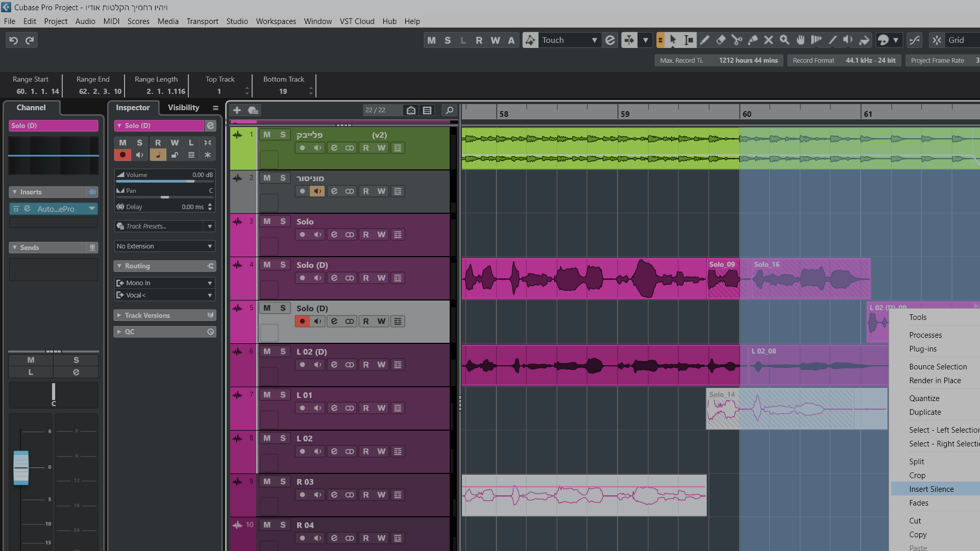Select the Glue tool
This screenshot has width=980, height=551.
(752, 40)
